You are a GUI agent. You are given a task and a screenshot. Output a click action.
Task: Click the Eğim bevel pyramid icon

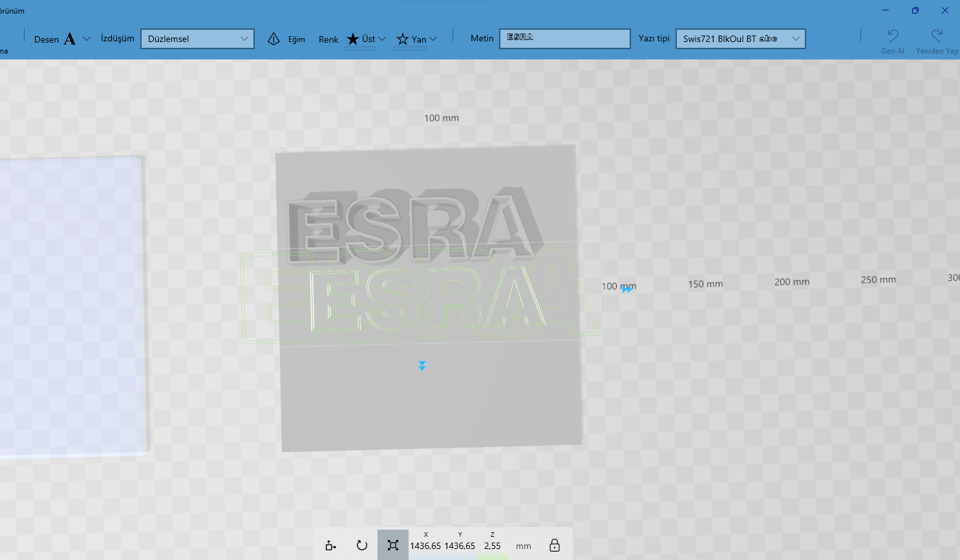pos(274,38)
